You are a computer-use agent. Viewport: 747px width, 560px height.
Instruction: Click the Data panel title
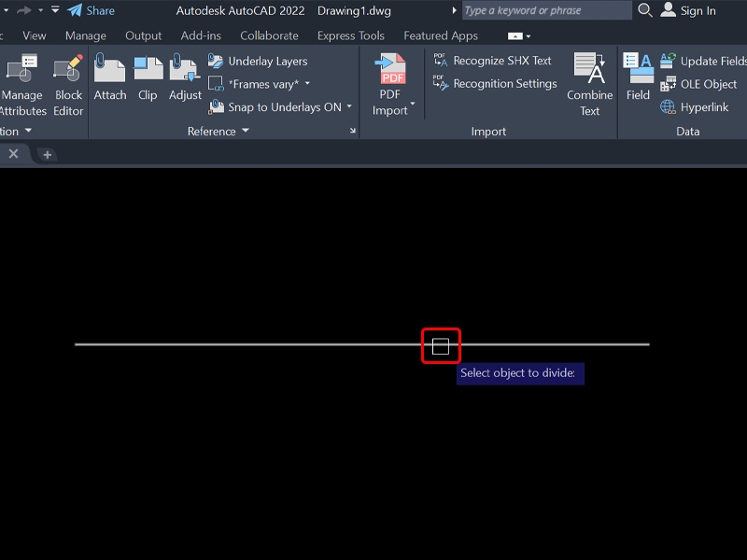688,132
